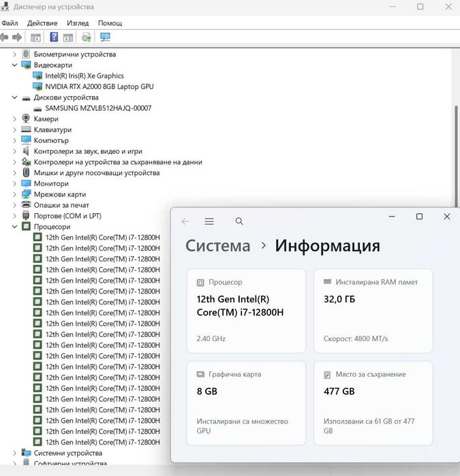
Task: Click the NVIDIA RTX A2000 device icon
Action: (37, 86)
